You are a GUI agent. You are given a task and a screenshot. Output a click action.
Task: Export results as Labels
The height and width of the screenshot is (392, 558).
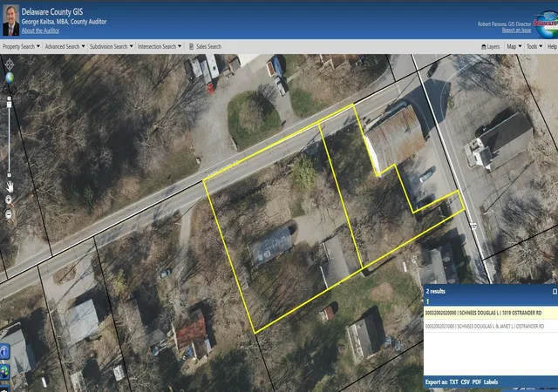[491, 382]
